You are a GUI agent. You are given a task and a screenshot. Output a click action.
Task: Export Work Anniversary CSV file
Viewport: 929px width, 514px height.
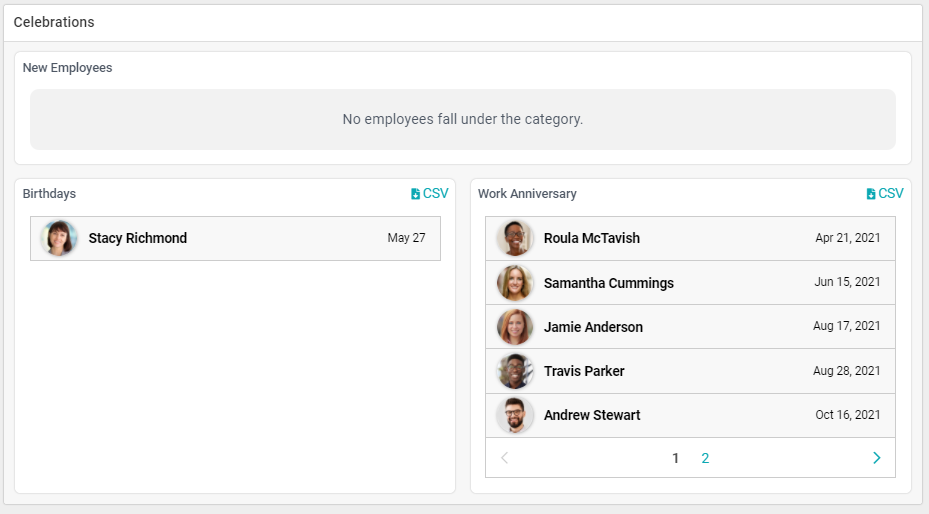885,194
